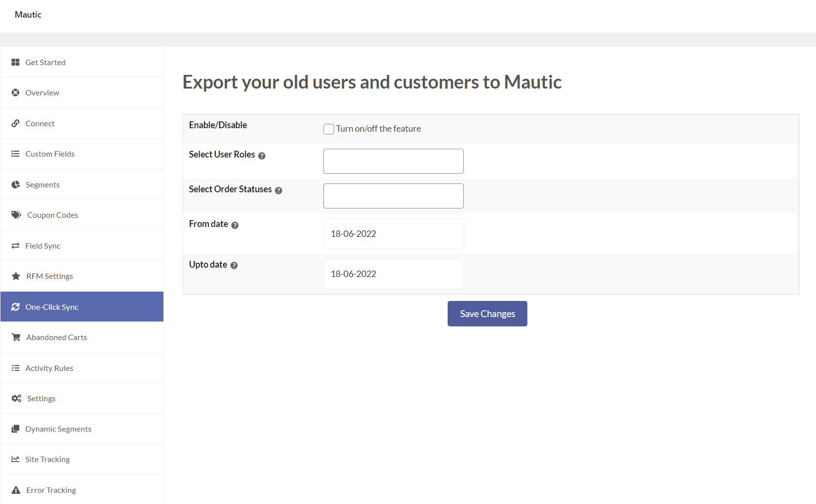Click the Dynamic Segments copy icon
Image resolution: width=816 pixels, height=504 pixels.
(16, 429)
